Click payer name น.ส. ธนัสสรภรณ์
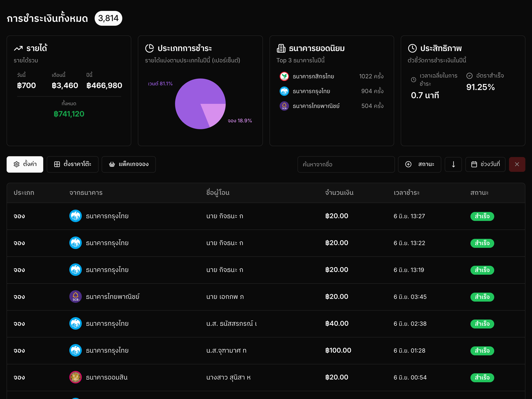 tap(232, 323)
